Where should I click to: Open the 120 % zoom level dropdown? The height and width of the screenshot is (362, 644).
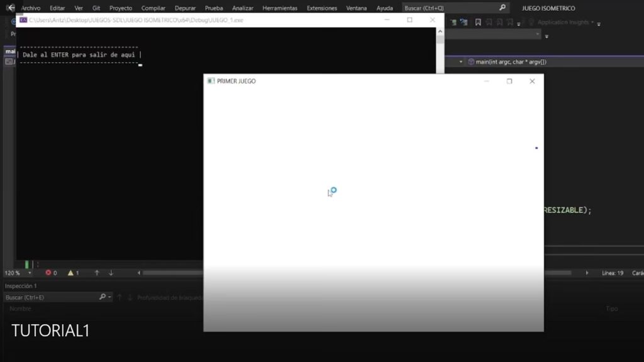point(30,273)
